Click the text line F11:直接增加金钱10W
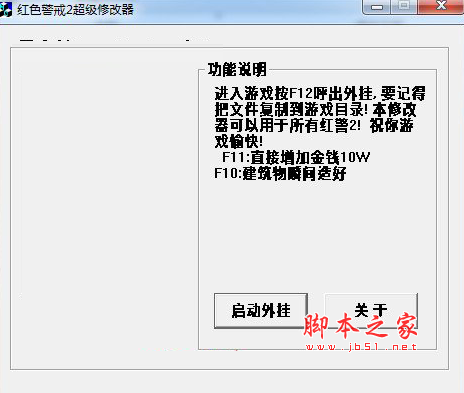Screen dimensions: 464x393 coord(296,157)
